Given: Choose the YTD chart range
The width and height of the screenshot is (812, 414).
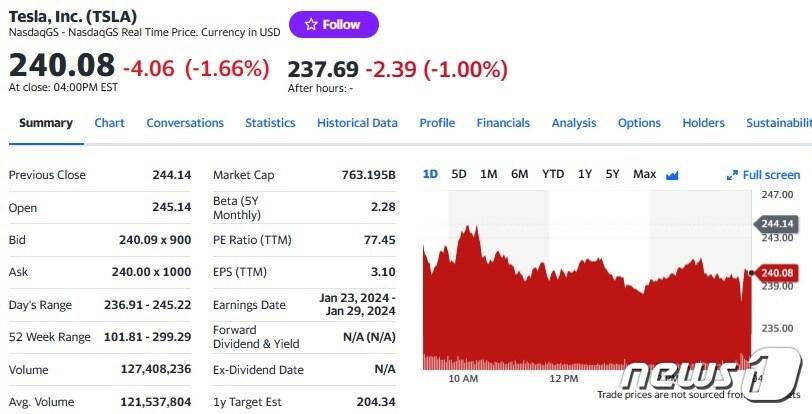Looking at the screenshot, I should pyautogui.click(x=553, y=174).
